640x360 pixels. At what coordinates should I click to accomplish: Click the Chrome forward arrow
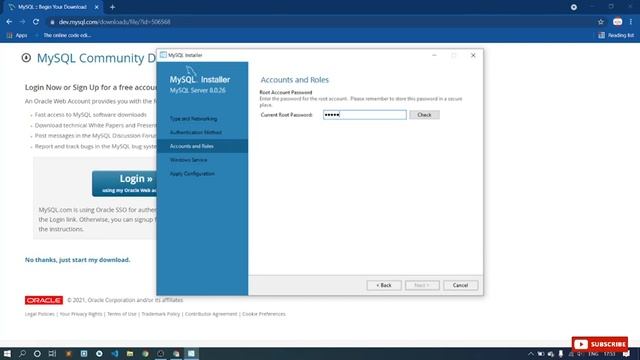(x=22, y=22)
